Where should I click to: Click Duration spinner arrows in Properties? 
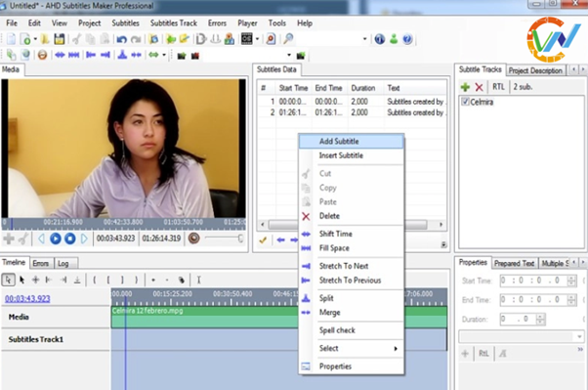540,320
